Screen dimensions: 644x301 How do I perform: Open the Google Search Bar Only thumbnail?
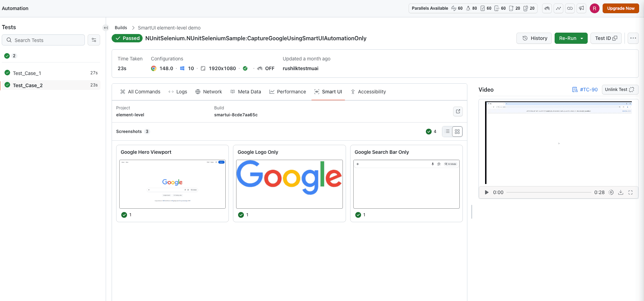406,184
